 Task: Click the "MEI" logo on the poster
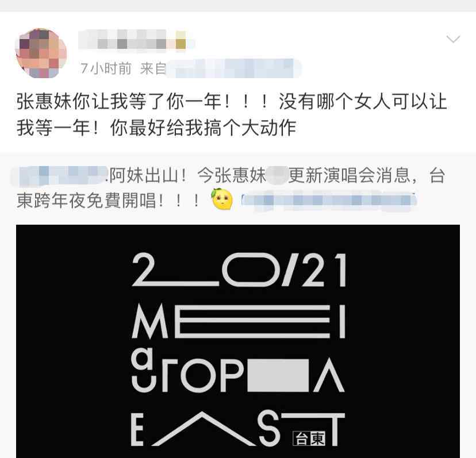click(x=239, y=322)
